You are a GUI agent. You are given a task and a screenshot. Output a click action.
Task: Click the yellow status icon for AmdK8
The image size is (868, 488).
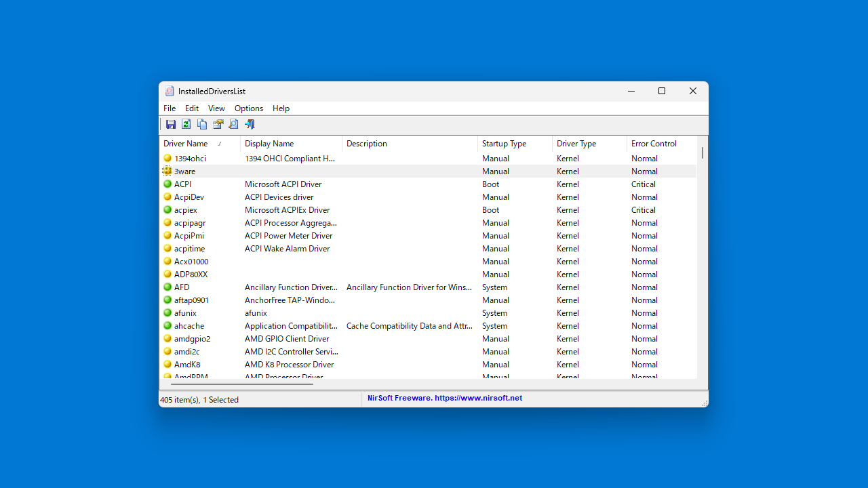pos(167,364)
